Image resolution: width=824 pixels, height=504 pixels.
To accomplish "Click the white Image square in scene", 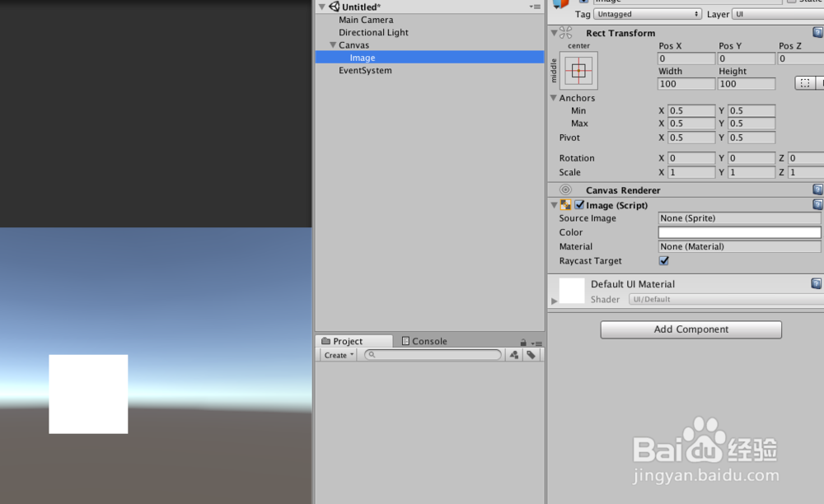I will (88, 394).
